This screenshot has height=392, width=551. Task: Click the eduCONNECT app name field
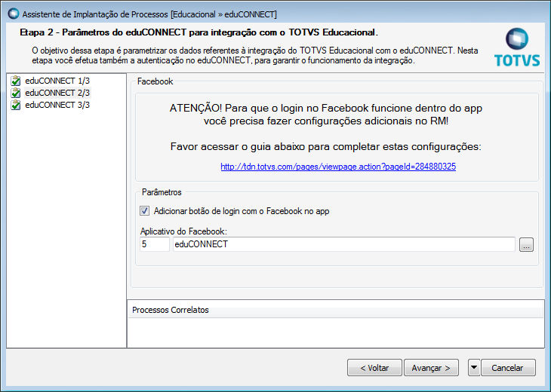tap(343, 244)
